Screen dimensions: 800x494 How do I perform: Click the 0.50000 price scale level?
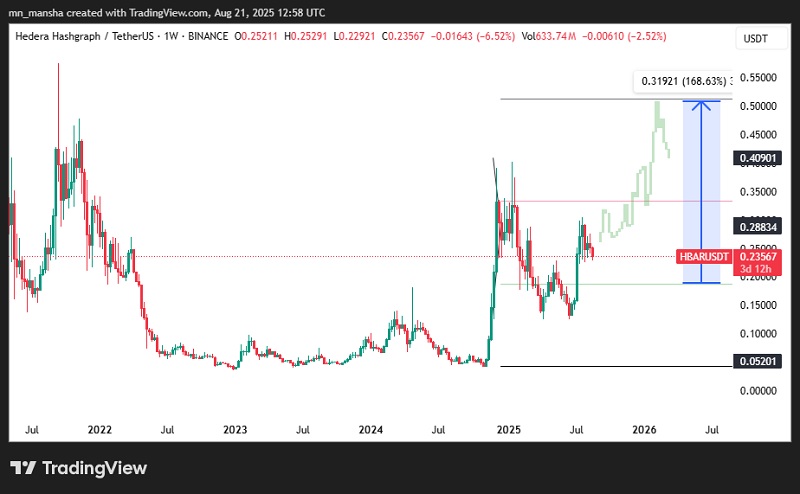coord(758,106)
